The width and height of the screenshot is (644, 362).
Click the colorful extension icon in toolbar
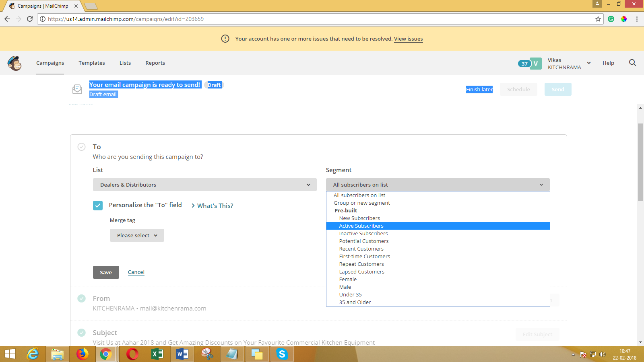tap(624, 19)
